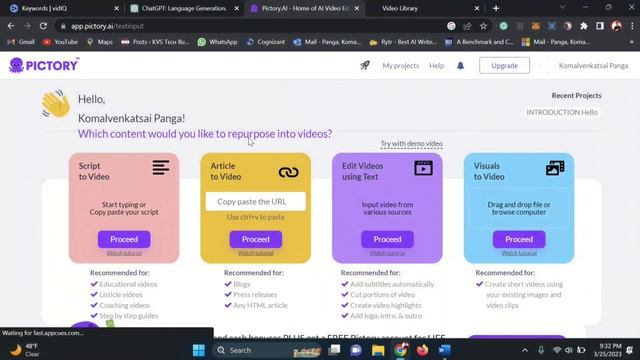
Task: Go back in the browser
Action: [11, 26]
